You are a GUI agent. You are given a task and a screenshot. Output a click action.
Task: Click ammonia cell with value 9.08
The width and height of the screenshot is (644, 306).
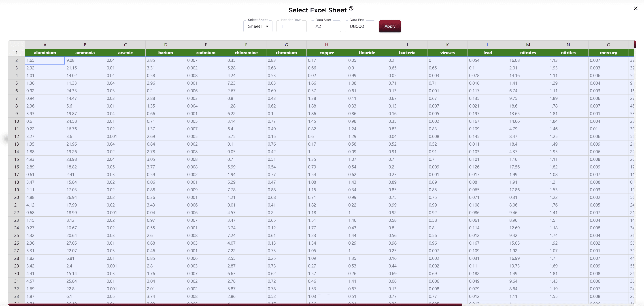tap(85, 60)
